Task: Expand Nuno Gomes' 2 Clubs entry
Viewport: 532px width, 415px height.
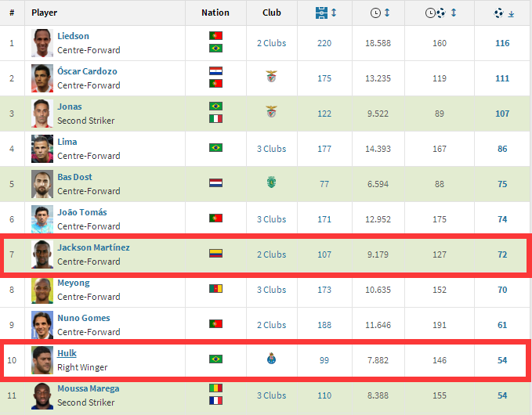Action: pyautogui.click(x=271, y=324)
